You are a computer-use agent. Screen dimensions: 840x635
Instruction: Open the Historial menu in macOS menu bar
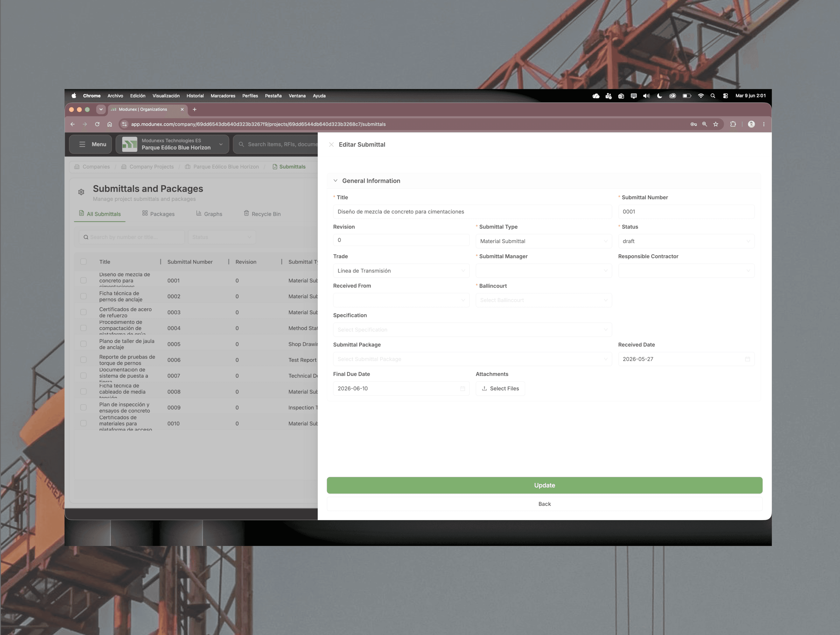(x=195, y=96)
